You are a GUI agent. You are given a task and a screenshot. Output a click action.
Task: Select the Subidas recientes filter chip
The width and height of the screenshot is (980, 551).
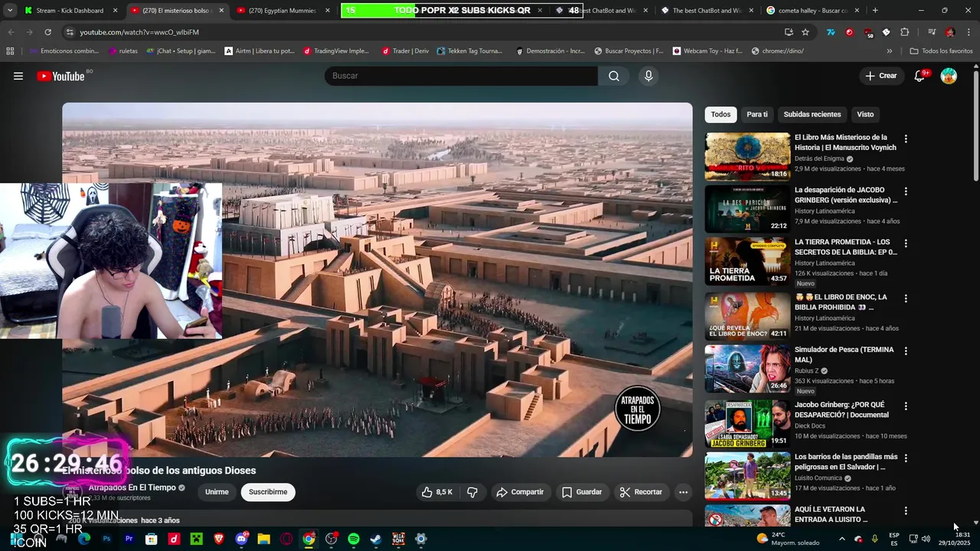812,114
